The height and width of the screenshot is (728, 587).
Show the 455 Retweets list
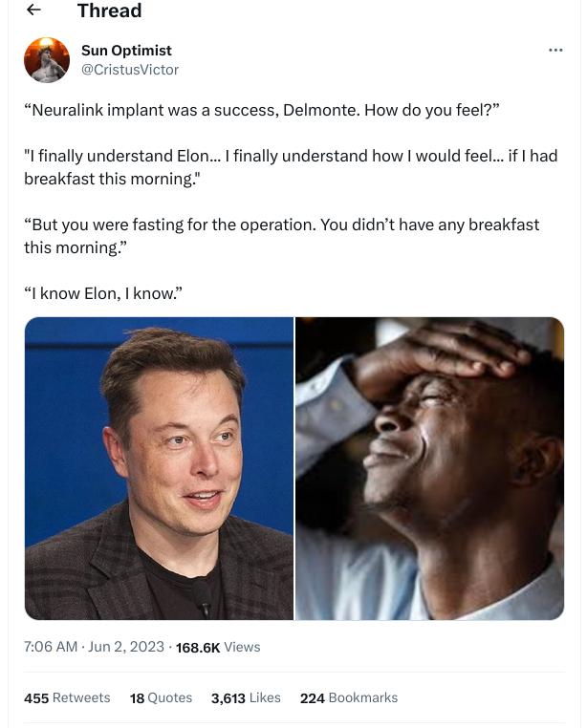point(67,697)
